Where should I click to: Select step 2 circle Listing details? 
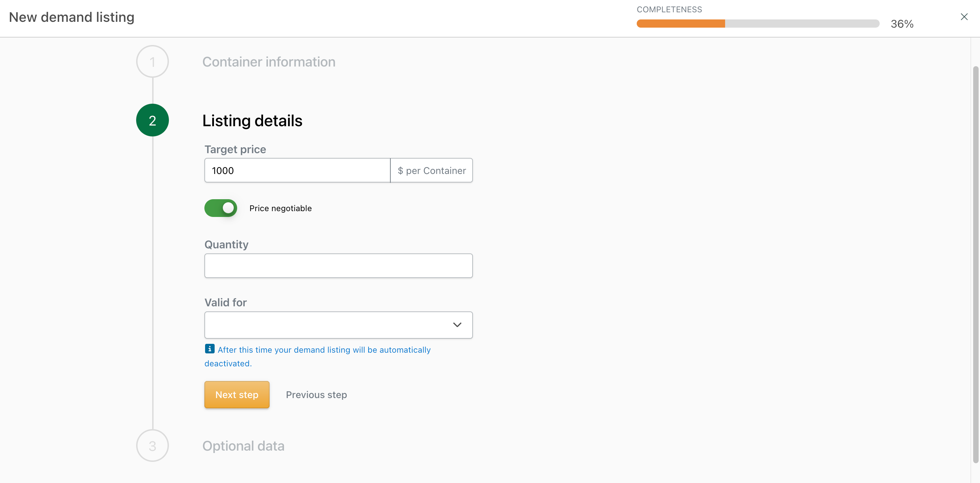(153, 120)
